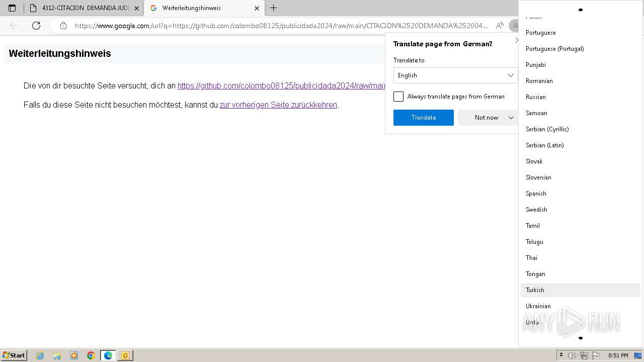The image size is (644, 362).
Task: Pick Russian as target language
Action: pyautogui.click(x=580, y=97)
